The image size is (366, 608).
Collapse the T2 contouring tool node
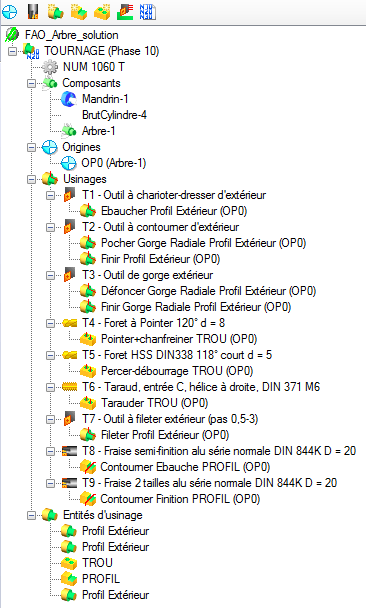[x=50, y=227]
